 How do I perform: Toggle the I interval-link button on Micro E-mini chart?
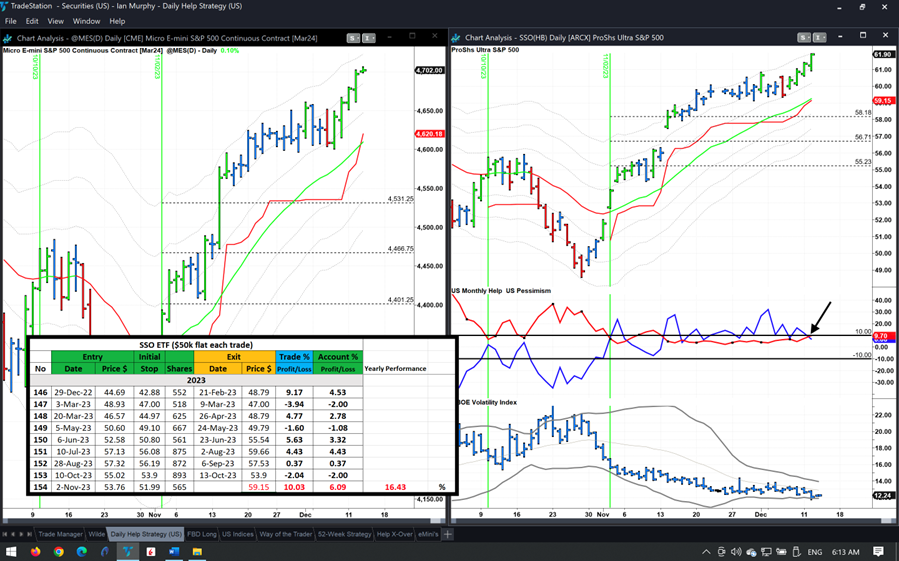pyautogui.click(x=368, y=38)
